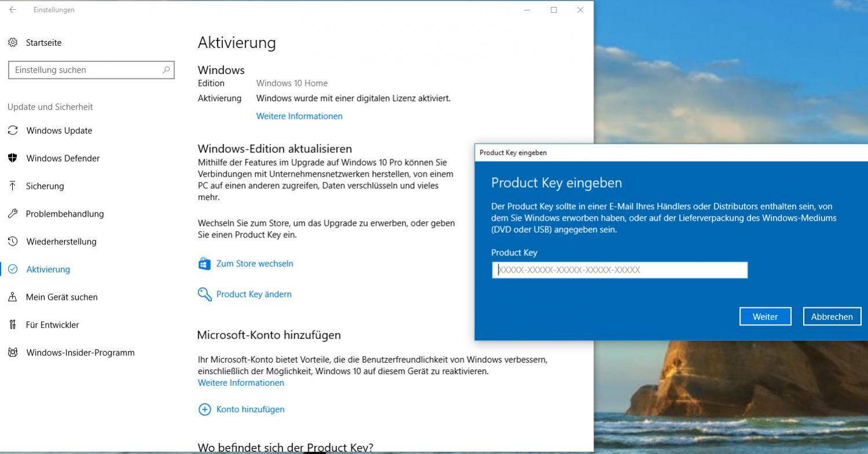The image size is (868, 454).
Task: Click the Startseite gear icon
Action: click(x=13, y=42)
